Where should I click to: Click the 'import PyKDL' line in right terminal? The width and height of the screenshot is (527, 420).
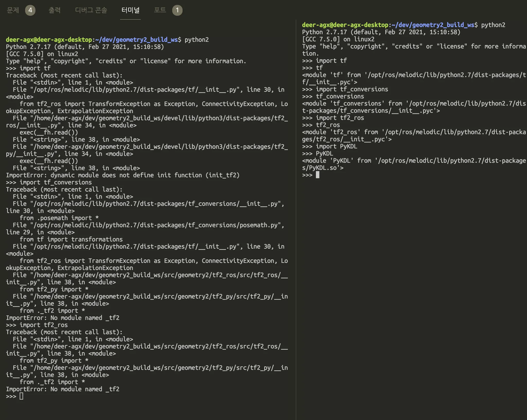[336, 146]
